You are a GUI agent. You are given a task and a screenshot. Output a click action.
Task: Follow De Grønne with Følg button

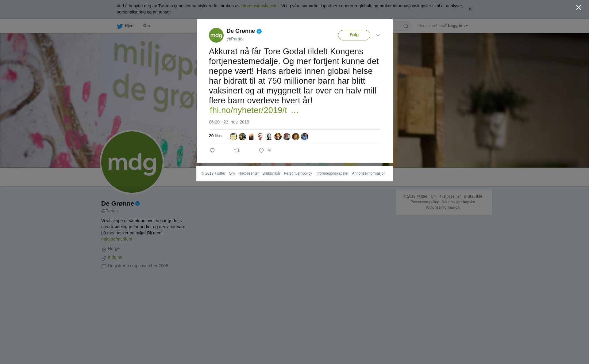[x=354, y=35]
